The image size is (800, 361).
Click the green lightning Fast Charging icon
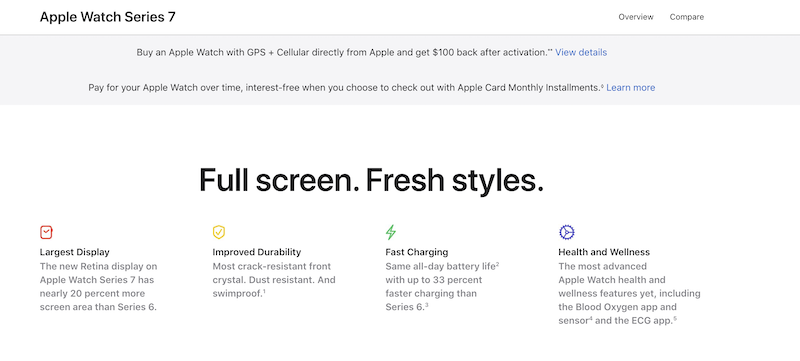point(390,232)
